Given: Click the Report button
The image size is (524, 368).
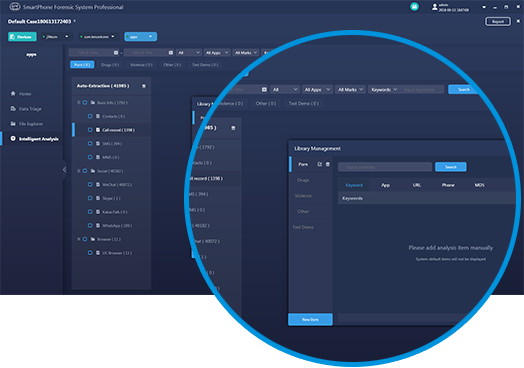Looking at the screenshot, I should pyautogui.click(x=498, y=21).
